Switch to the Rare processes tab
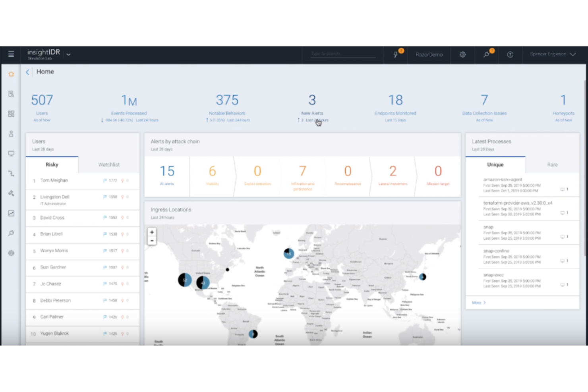Screen dimensions: 588x392 pyautogui.click(x=552, y=164)
